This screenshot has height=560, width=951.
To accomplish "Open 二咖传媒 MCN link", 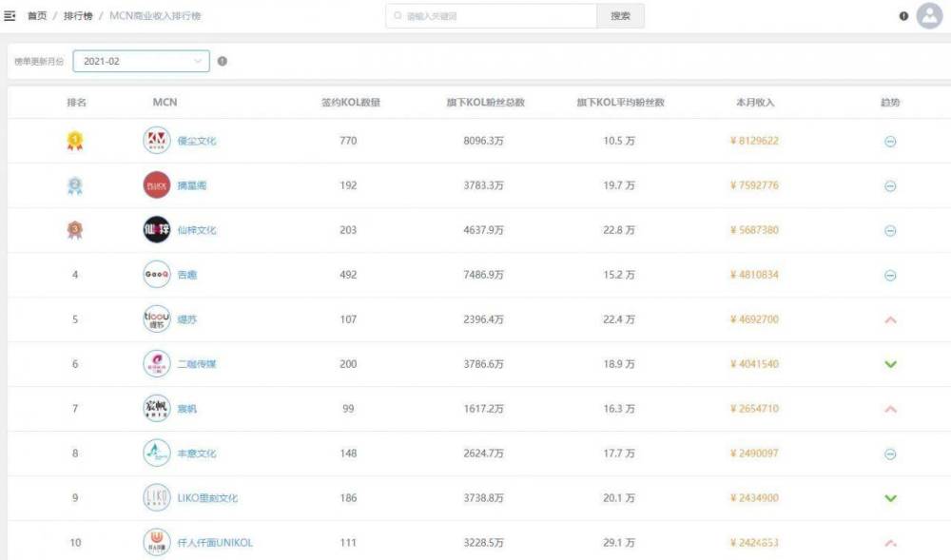I will [x=197, y=364].
